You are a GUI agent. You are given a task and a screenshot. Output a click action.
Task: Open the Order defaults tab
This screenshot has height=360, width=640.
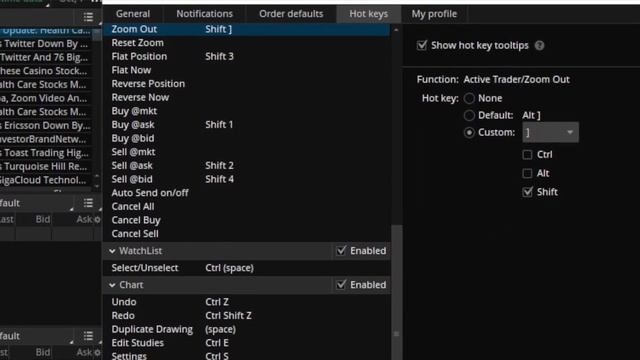pos(291,14)
